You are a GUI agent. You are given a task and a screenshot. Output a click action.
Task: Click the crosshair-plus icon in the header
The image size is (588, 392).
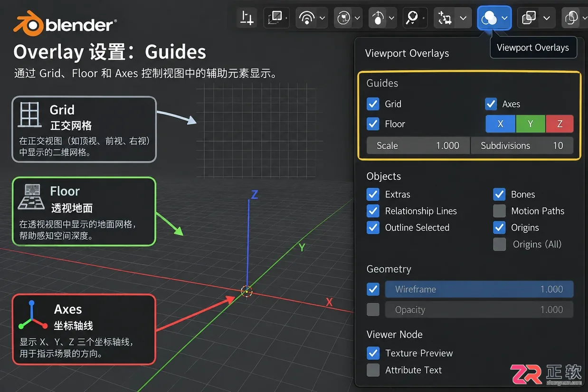(247, 18)
